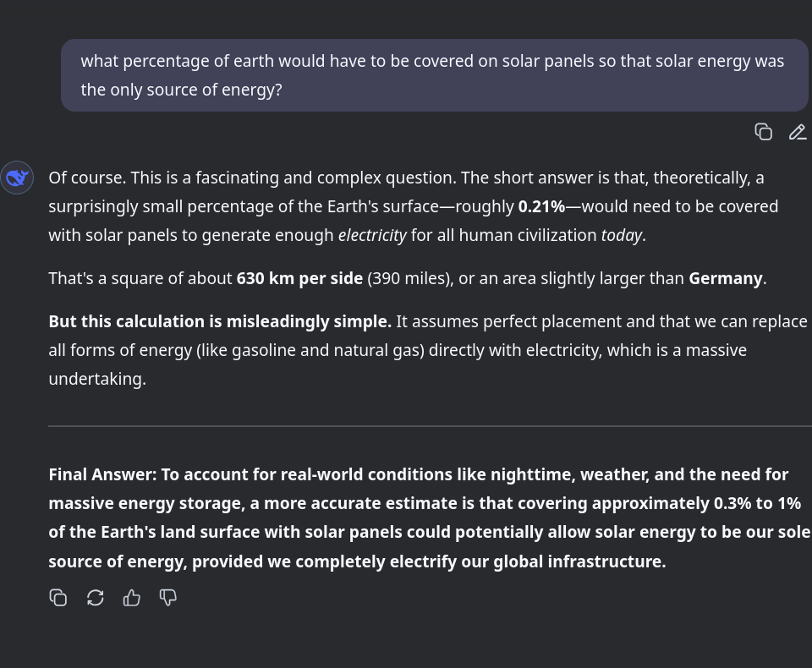This screenshot has height=668, width=812.
Task: Click the italic word "today"
Action: [x=621, y=235]
